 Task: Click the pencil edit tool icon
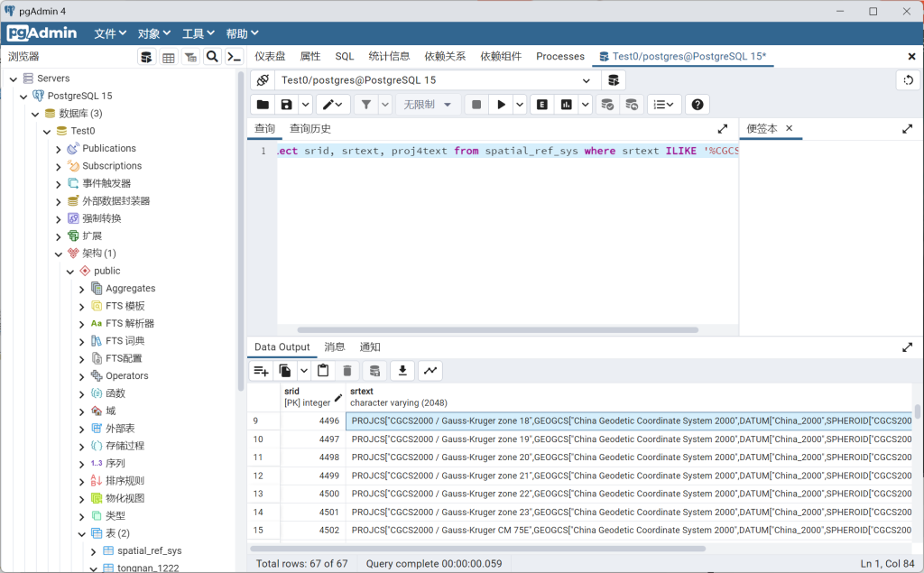(333, 105)
